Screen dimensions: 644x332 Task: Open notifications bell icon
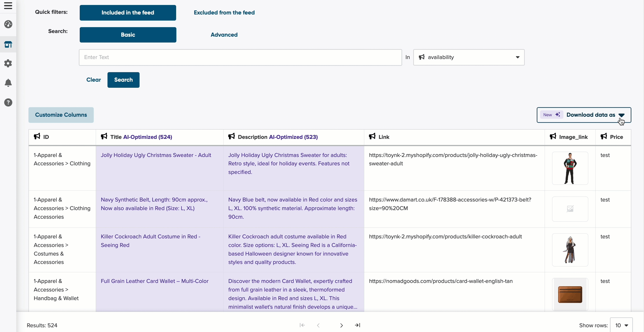pos(8,83)
